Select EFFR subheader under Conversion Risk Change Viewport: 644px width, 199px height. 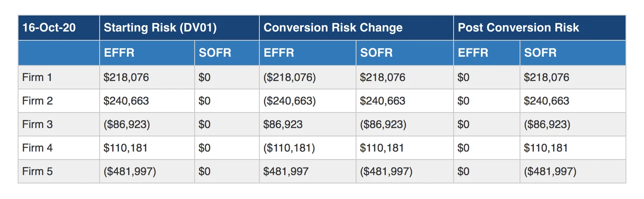(x=279, y=53)
